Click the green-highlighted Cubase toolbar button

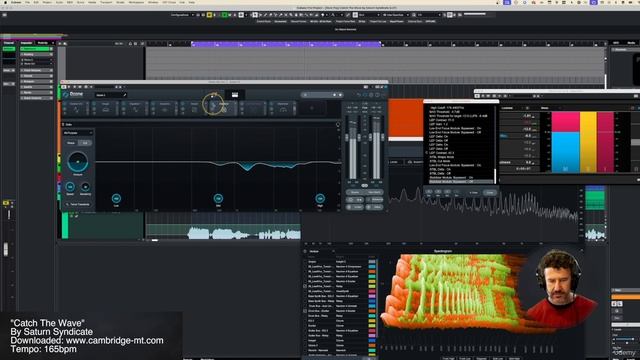click(x=224, y=15)
